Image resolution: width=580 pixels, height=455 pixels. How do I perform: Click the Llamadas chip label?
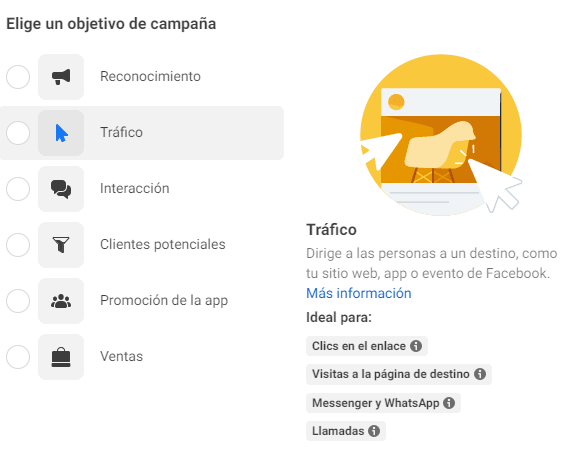point(338,431)
